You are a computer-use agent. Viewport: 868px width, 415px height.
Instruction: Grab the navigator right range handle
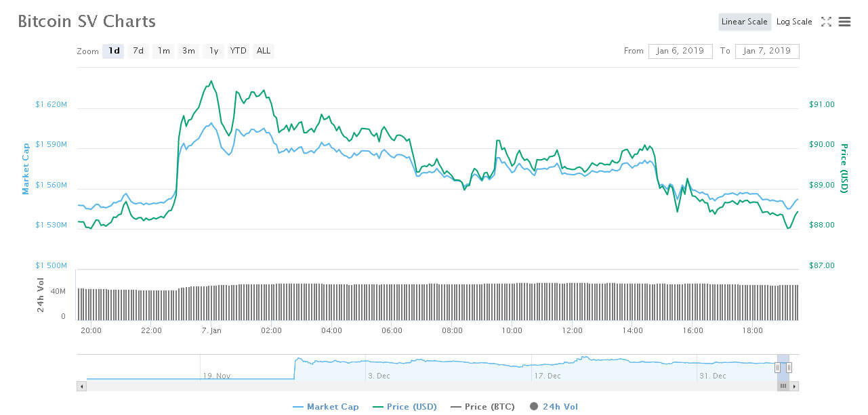tap(789, 368)
